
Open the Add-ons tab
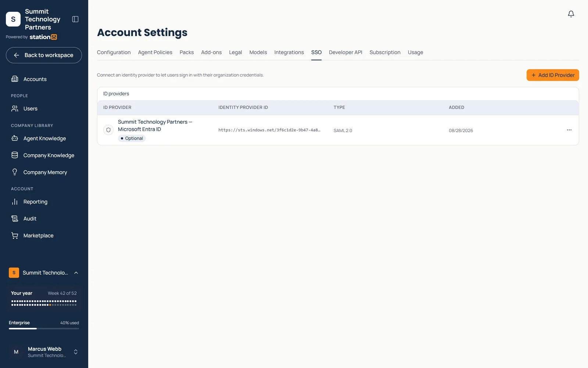pyautogui.click(x=211, y=52)
